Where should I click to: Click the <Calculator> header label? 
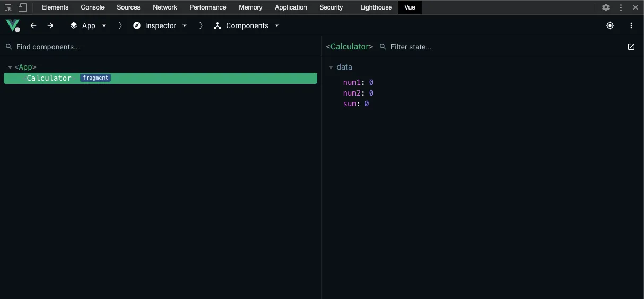350,47
